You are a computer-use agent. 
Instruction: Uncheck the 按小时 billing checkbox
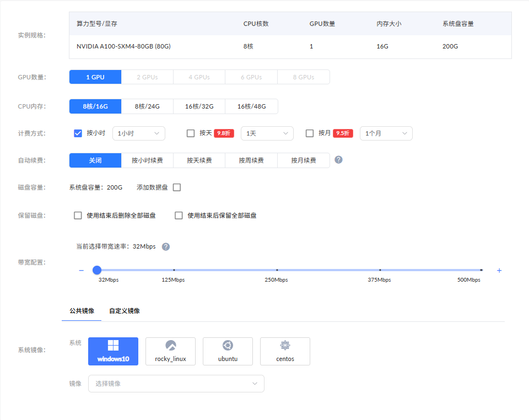(x=78, y=133)
